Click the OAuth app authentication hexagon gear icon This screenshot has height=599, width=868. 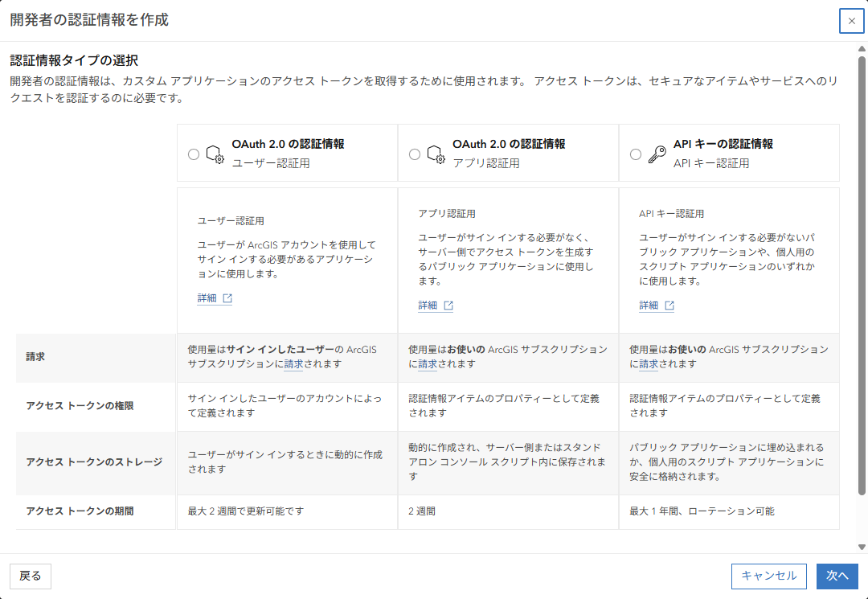tap(436, 154)
